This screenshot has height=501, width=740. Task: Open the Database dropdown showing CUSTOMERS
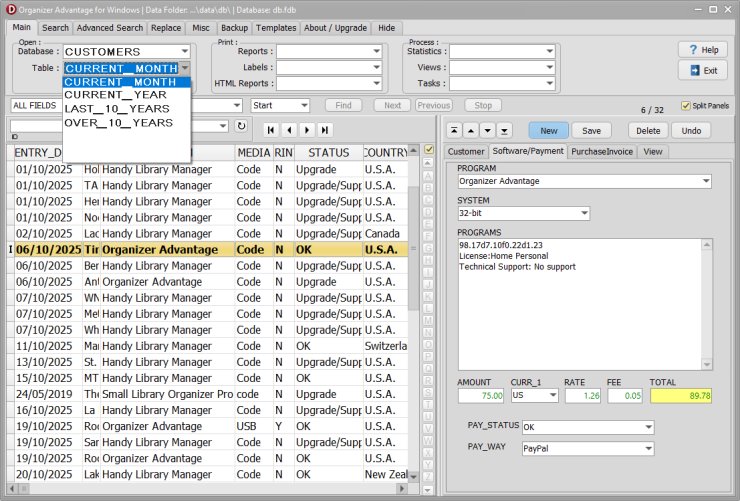[x=185, y=51]
